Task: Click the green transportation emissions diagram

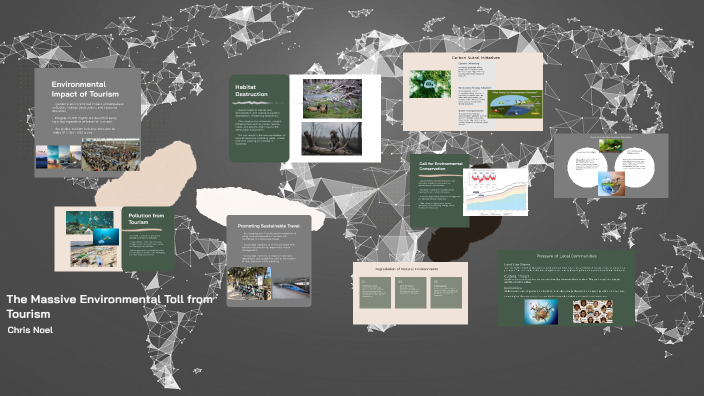Action: tap(515, 104)
